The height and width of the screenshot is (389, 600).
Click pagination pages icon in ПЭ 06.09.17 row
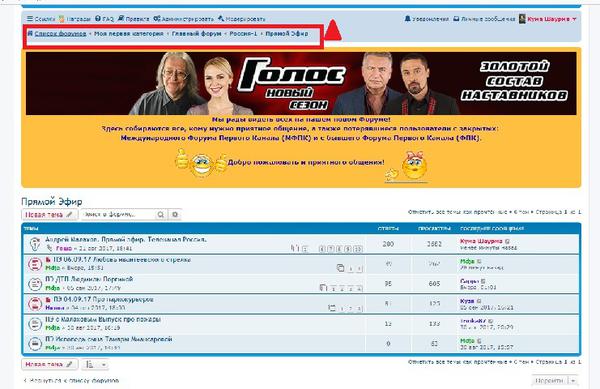tap(340, 268)
